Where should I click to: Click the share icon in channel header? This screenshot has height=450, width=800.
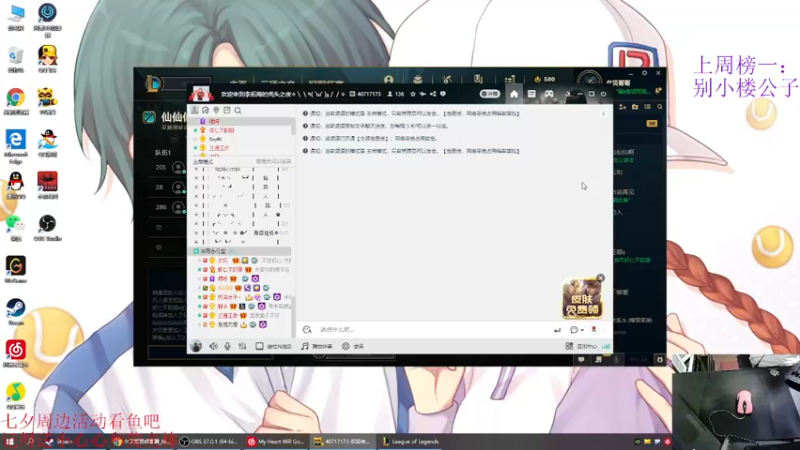[433, 94]
